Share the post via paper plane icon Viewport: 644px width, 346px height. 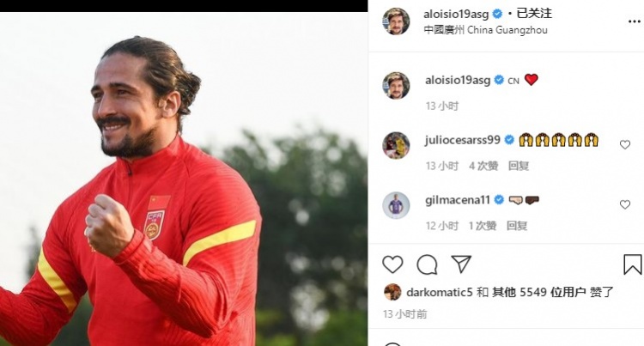tap(461, 264)
